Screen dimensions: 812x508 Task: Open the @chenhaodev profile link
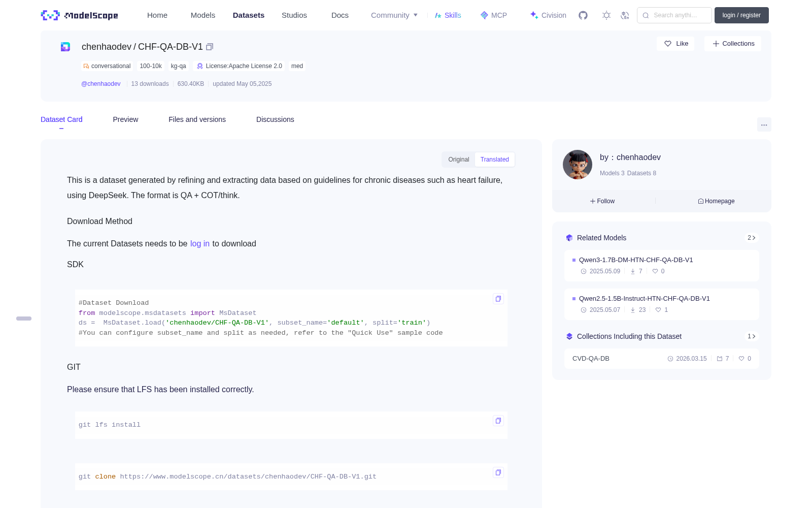tap(101, 84)
